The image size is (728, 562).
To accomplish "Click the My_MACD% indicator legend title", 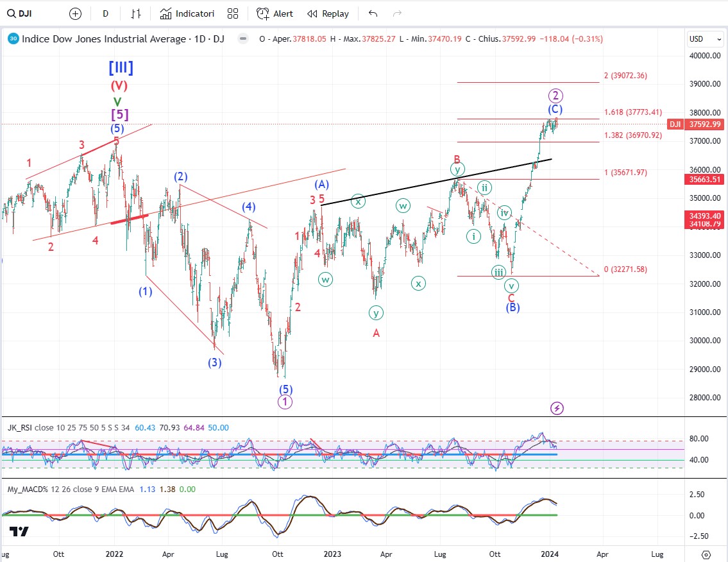I will pyautogui.click(x=28, y=490).
